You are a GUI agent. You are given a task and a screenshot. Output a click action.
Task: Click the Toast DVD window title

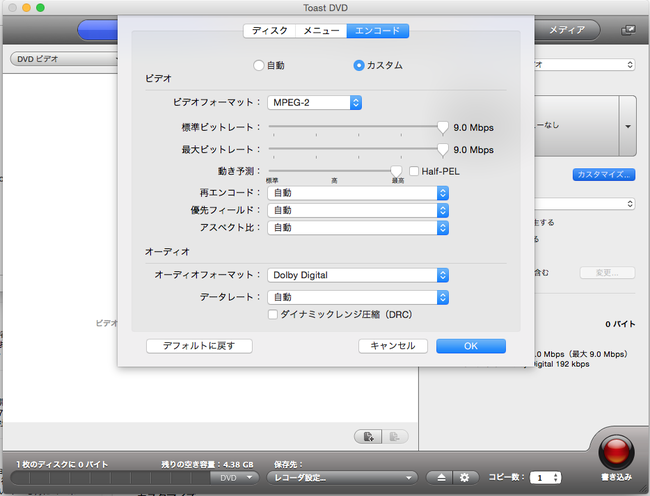pos(325,7)
